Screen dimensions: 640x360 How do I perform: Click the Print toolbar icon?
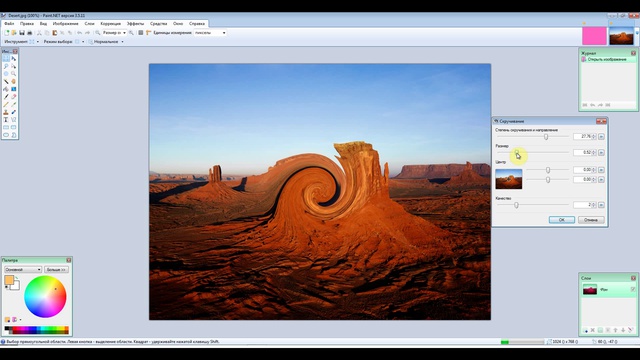click(29, 33)
